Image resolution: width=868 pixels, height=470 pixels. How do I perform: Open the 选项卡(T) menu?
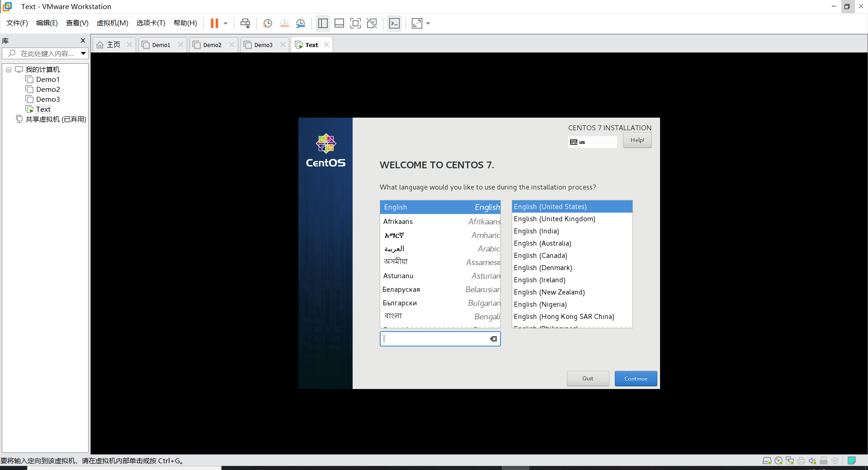pos(151,23)
